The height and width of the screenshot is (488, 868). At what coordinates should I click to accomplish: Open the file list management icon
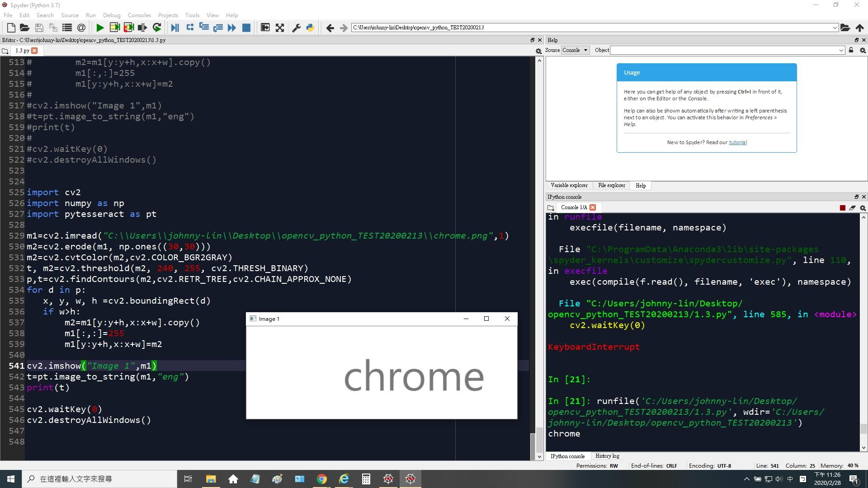click(x=67, y=28)
